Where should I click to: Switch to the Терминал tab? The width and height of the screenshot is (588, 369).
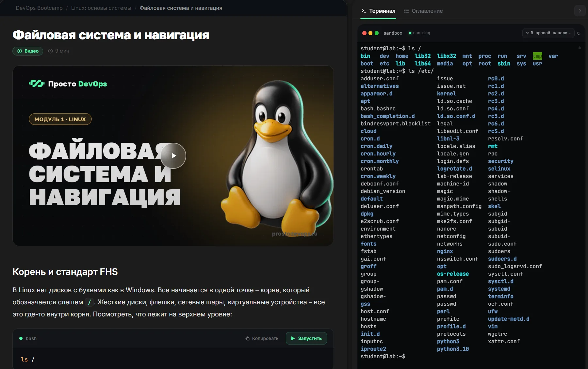[x=378, y=11]
